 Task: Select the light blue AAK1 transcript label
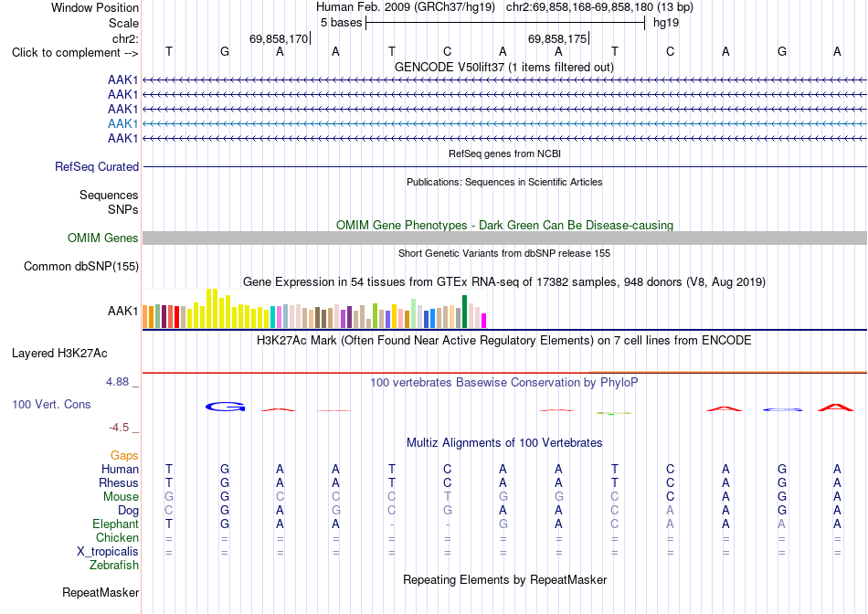(x=123, y=123)
